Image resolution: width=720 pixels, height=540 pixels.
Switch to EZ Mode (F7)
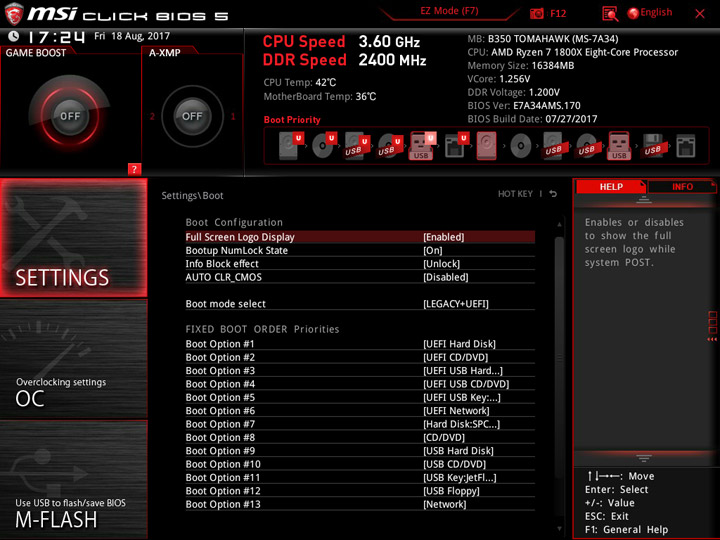(449, 11)
